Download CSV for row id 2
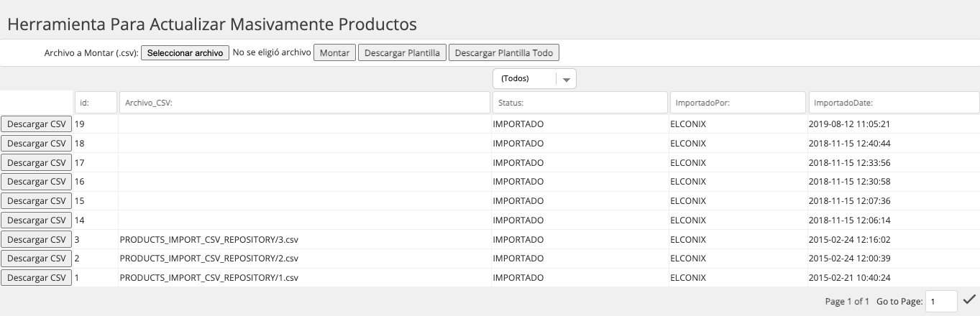This screenshot has height=316, width=980. click(x=36, y=258)
